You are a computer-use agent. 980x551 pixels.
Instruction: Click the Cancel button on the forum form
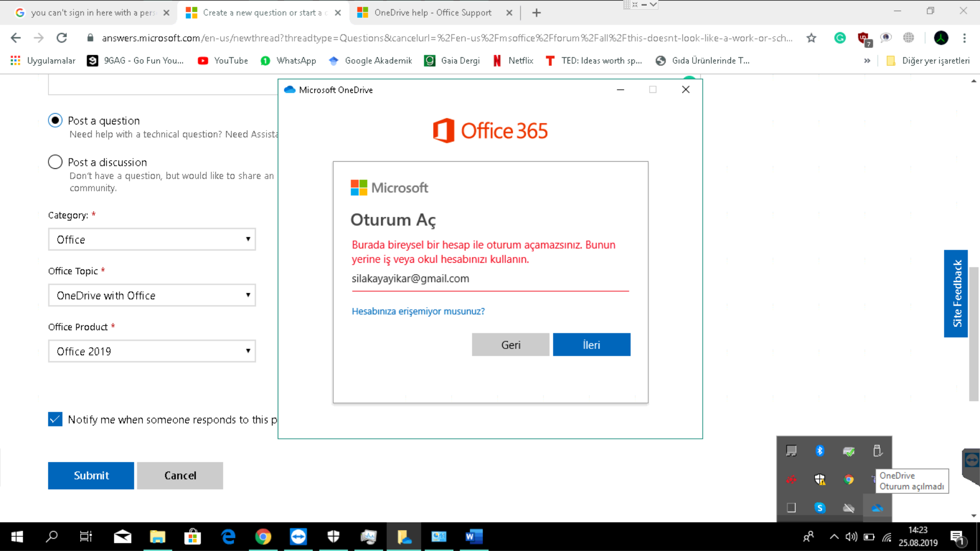point(180,475)
